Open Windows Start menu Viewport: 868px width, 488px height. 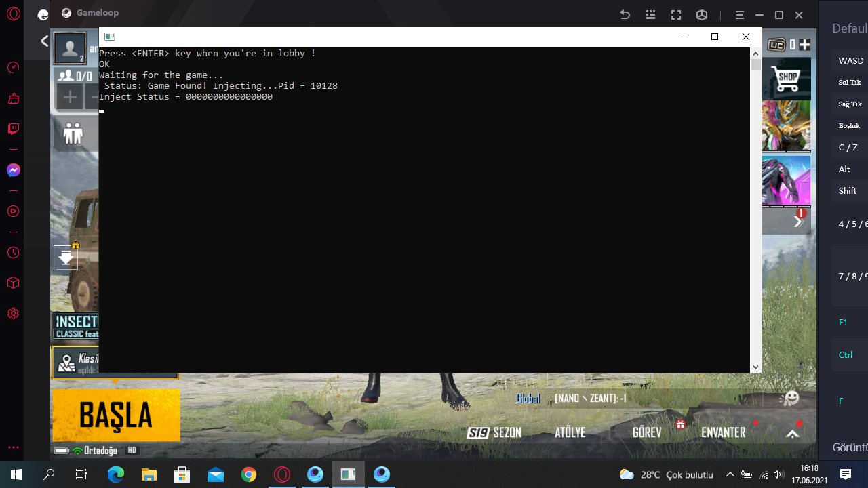point(16,474)
